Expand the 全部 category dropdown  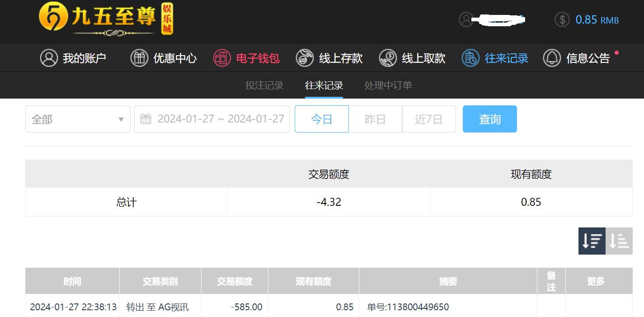(78, 119)
